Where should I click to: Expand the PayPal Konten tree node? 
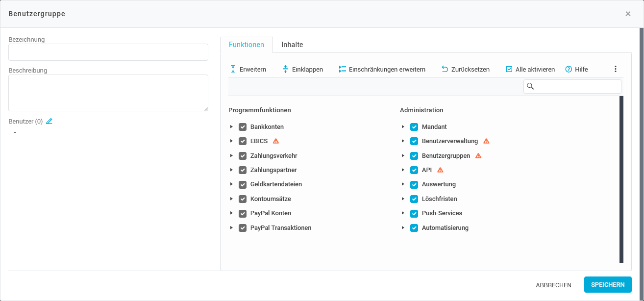(231, 213)
